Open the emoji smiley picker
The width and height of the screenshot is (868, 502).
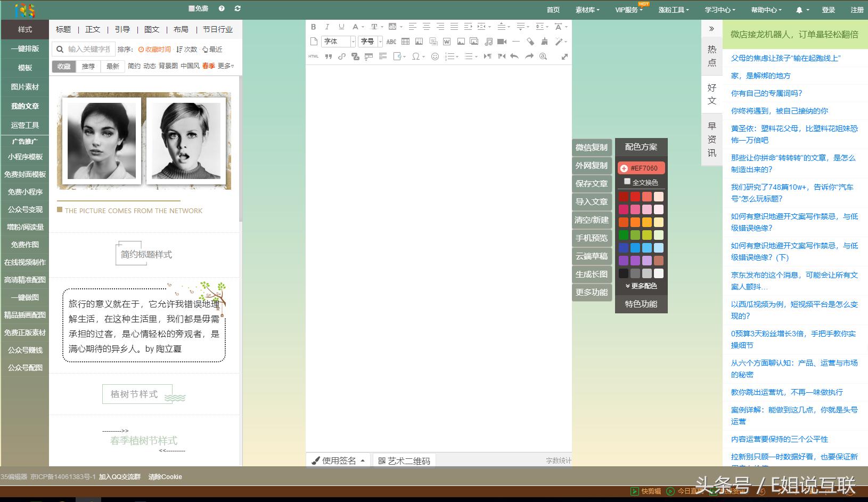pos(435,56)
